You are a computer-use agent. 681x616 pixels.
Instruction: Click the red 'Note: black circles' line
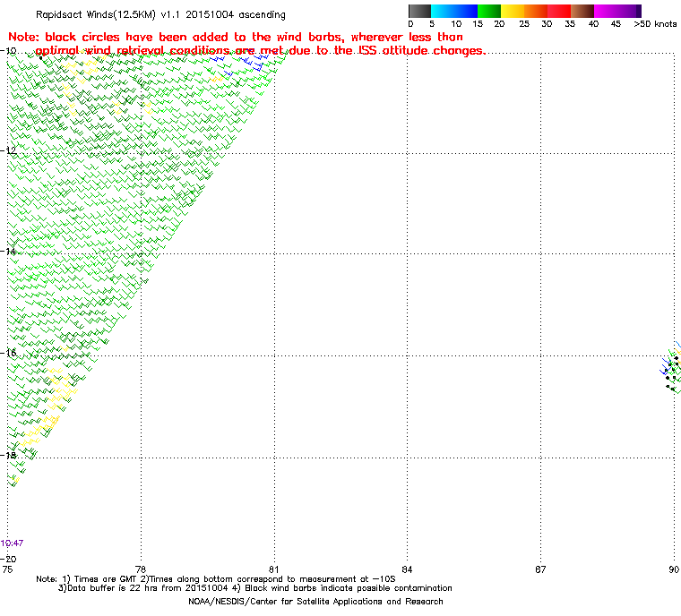coord(236,37)
